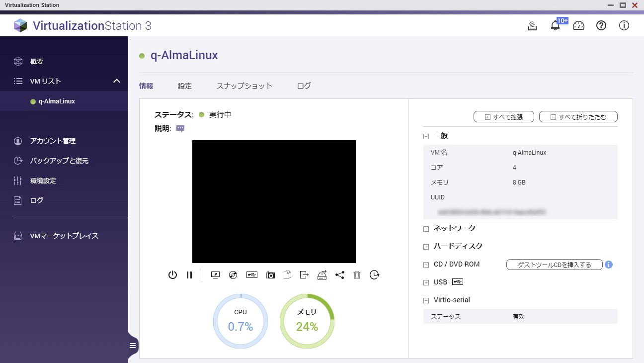Collapse the VM リスト sidebar group
This screenshot has width=644, height=363.
[x=117, y=81]
